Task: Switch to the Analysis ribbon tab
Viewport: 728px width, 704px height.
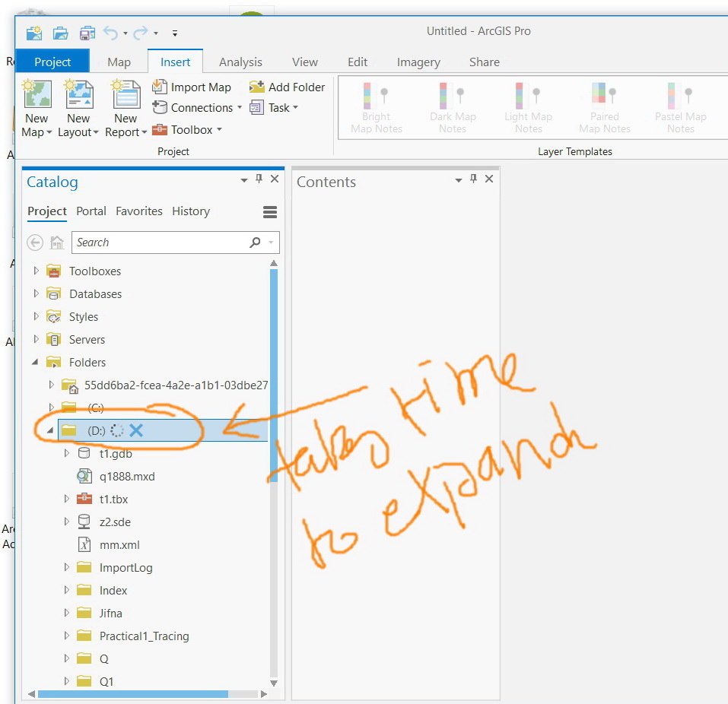Action: [x=240, y=62]
